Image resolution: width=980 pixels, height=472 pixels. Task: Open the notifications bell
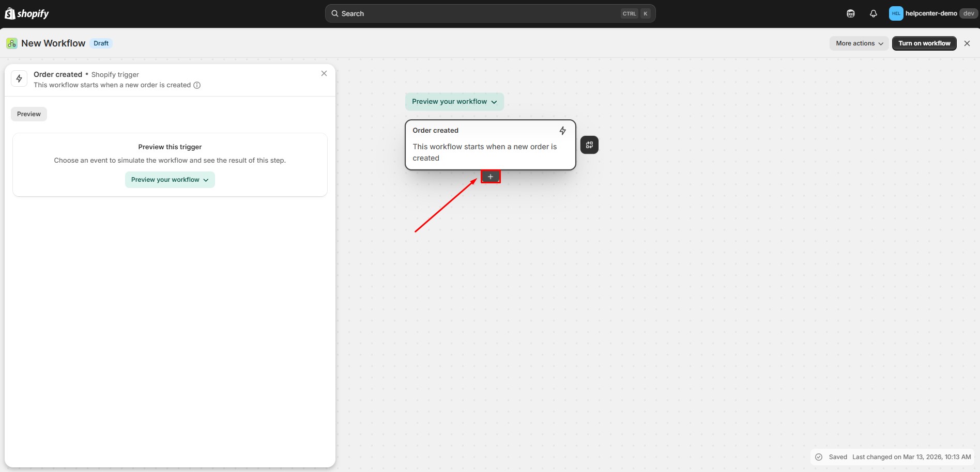coord(873,13)
